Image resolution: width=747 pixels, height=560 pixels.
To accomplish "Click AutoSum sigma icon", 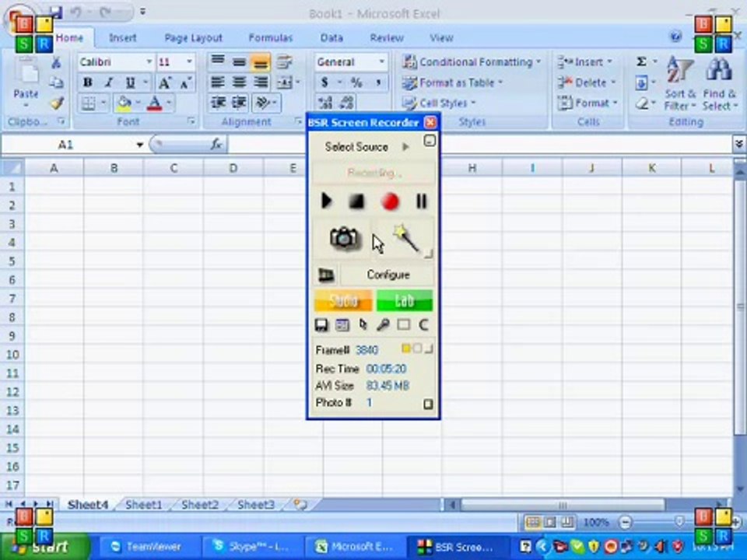I will coord(642,62).
